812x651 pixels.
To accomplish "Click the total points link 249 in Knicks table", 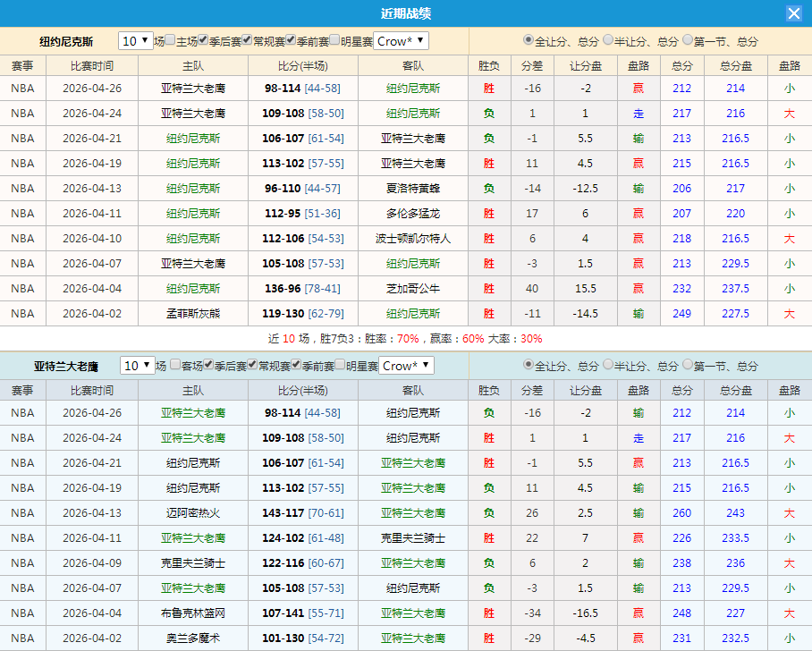I will 681,313.
